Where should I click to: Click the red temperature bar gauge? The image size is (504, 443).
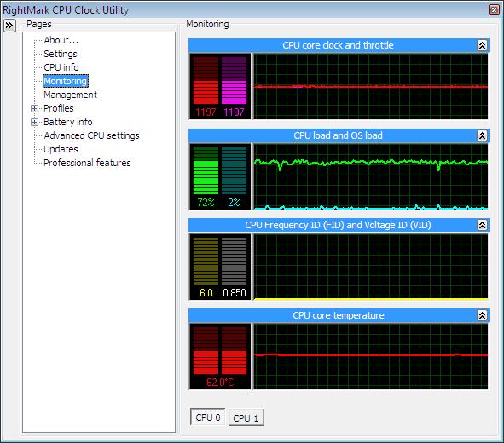pyautogui.click(x=220, y=350)
